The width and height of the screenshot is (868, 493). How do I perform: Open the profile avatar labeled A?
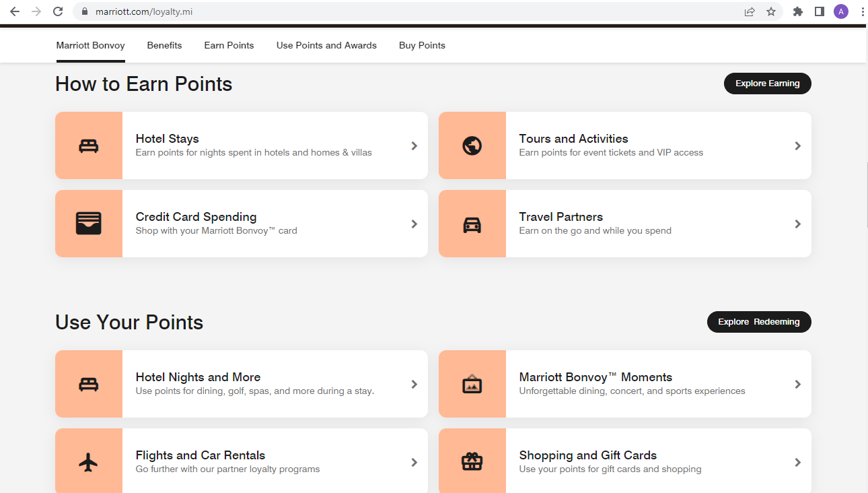841,11
